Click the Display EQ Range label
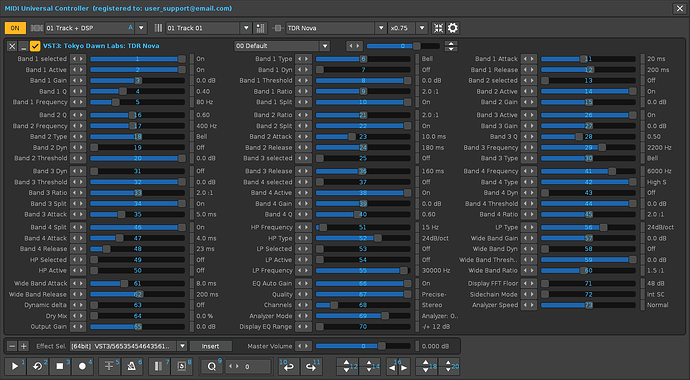Image resolution: width=690 pixels, height=380 pixels. [x=266, y=327]
